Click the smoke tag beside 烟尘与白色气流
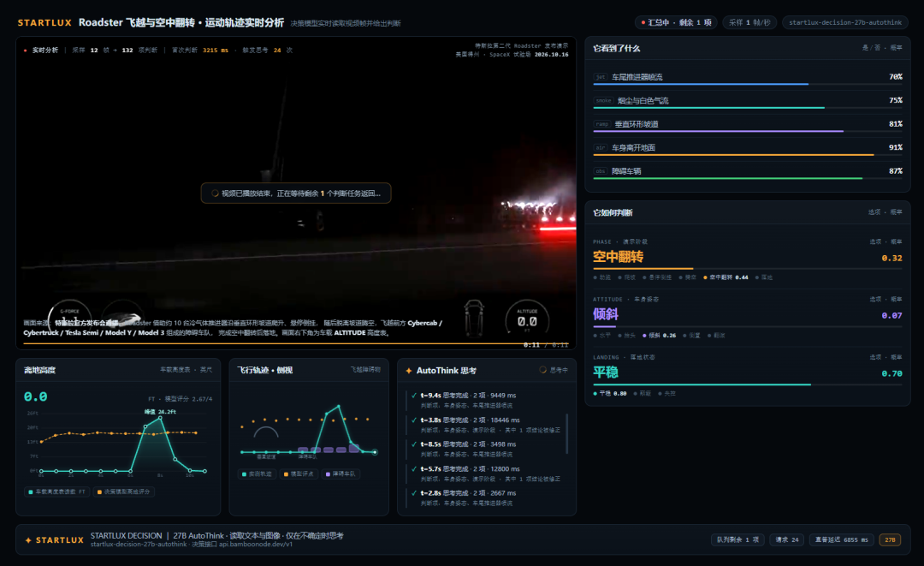 tap(603, 101)
